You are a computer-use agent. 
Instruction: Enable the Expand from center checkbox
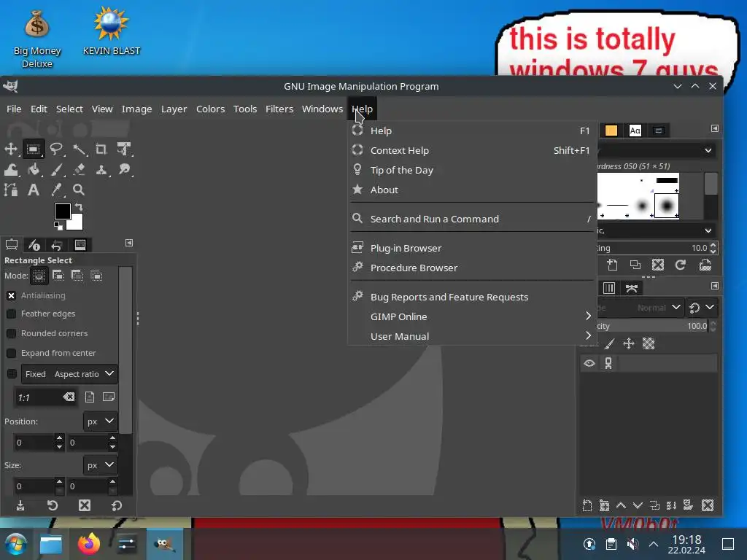click(12, 353)
